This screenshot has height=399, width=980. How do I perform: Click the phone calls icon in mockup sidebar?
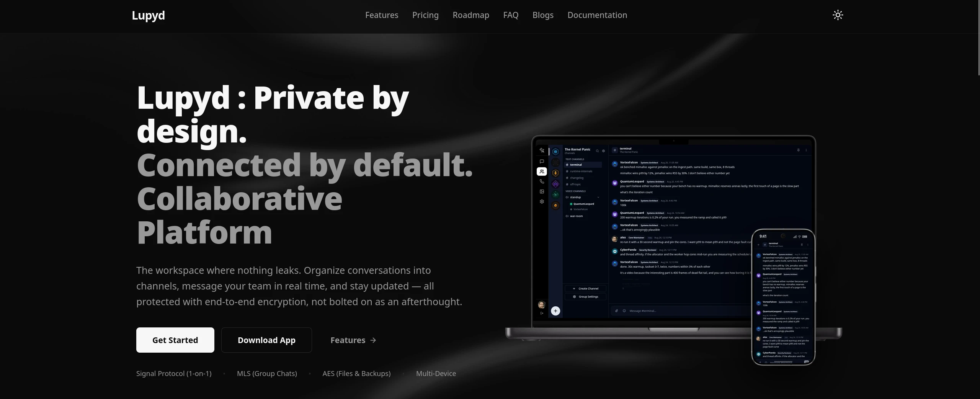pos(542,182)
